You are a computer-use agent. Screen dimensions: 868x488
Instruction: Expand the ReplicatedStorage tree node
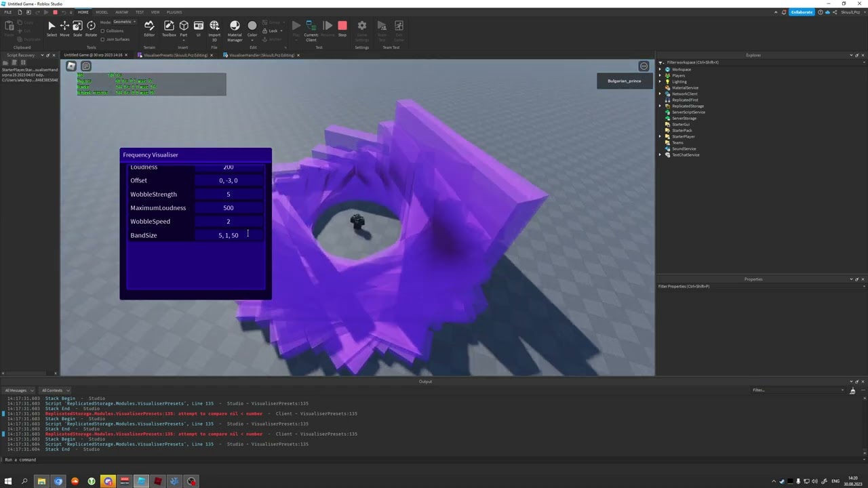660,106
